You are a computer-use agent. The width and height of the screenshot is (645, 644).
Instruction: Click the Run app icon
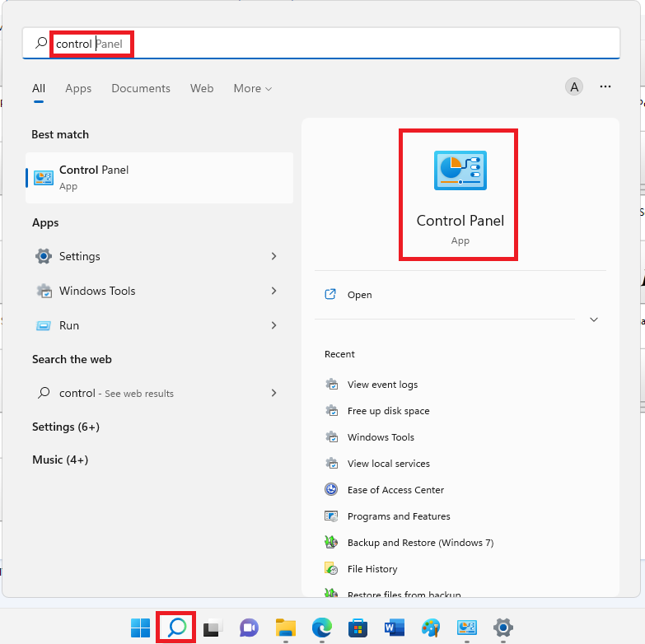pos(43,325)
